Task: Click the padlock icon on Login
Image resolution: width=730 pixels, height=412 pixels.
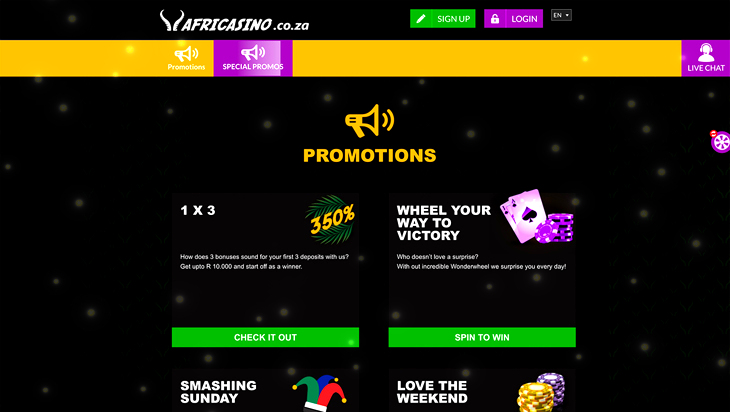Action: coord(494,19)
